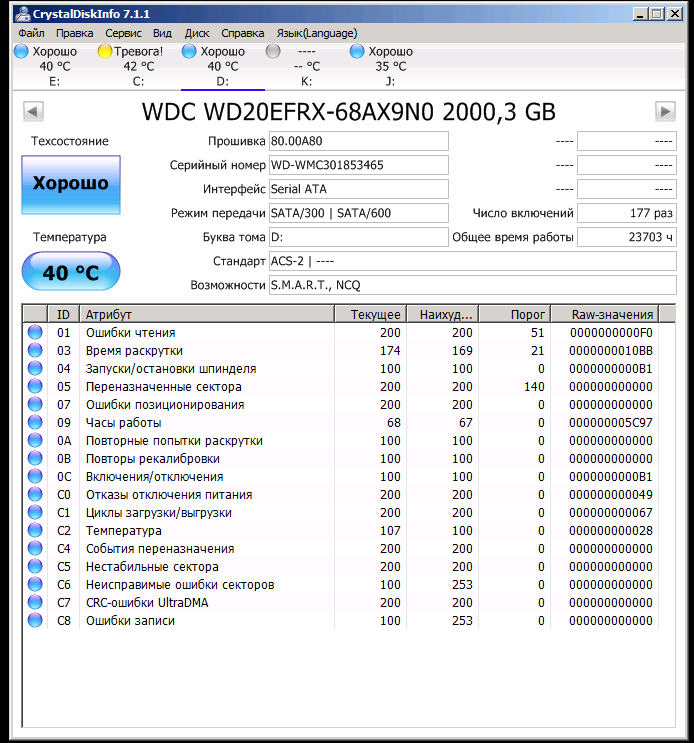Open the Правка menu

click(74, 33)
